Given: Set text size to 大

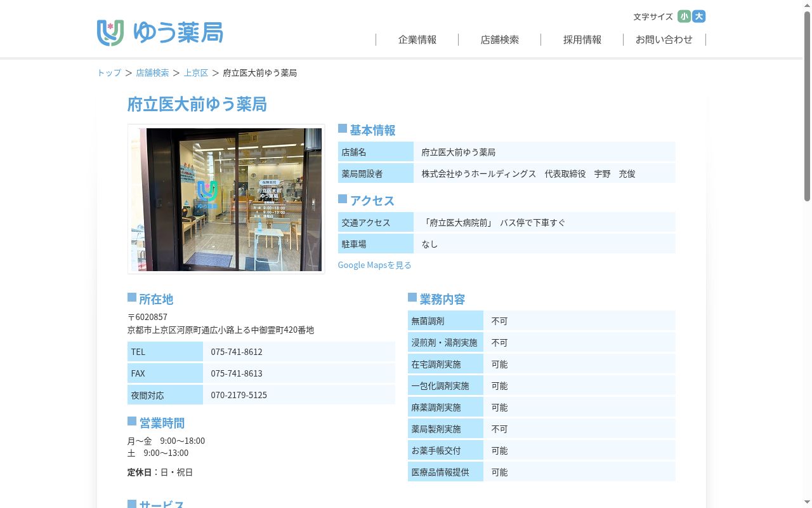Looking at the screenshot, I should 699,17.
